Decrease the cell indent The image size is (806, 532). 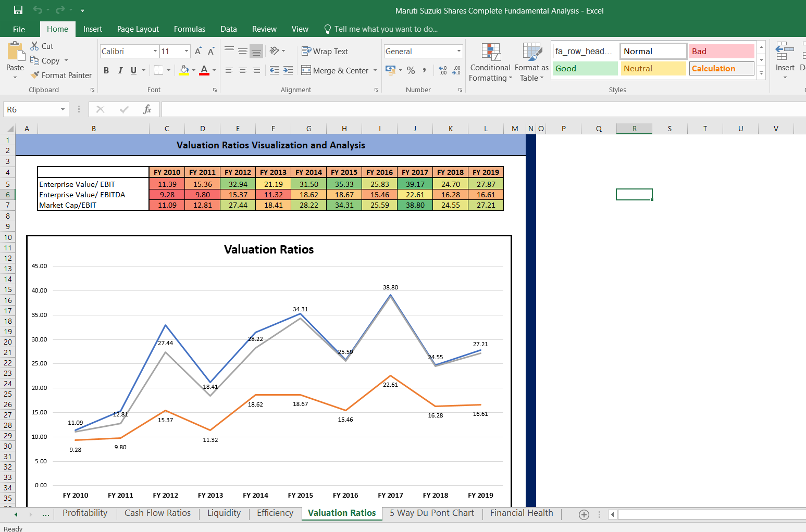pos(275,70)
